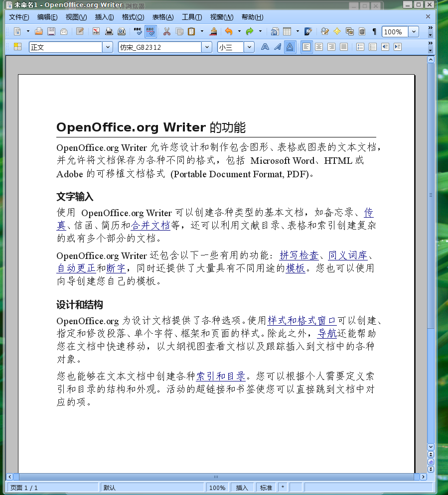The height and width of the screenshot is (495, 448).
Task: Toggle 插入 insert mode in status bar
Action: (242, 488)
